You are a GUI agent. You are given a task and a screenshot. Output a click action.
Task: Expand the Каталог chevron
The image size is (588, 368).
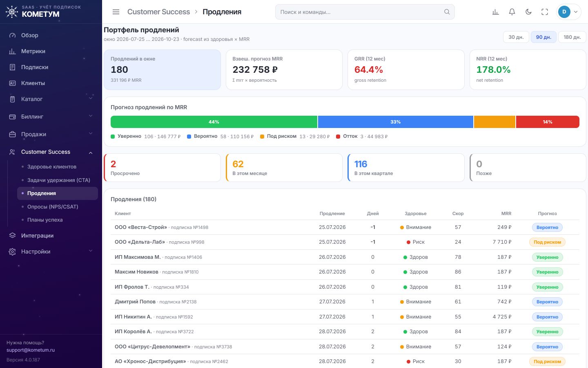(x=91, y=98)
